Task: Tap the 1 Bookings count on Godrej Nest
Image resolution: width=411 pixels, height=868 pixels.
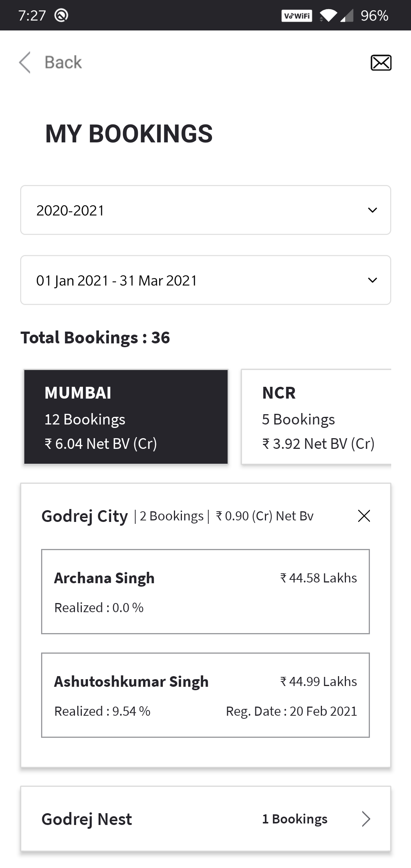Action: 295,819
